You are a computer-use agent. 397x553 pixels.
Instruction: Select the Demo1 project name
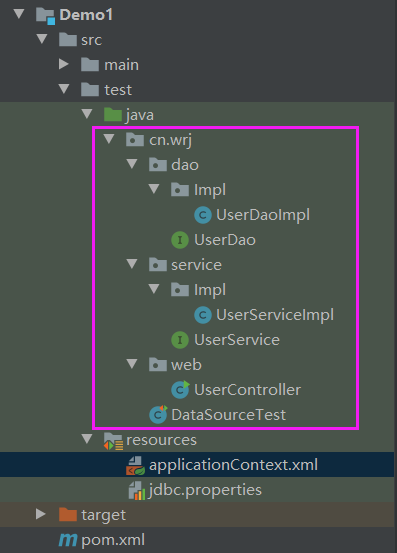click(x=86, y=15)
